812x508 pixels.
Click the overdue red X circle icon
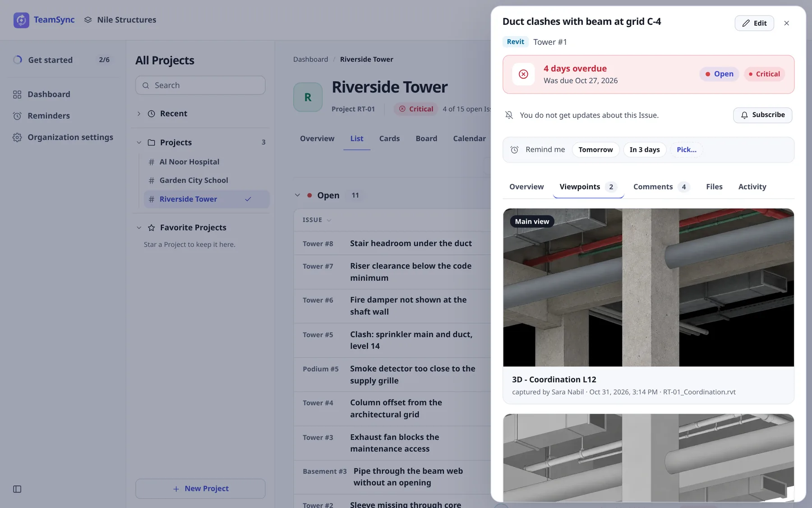[x=523, y=74]
